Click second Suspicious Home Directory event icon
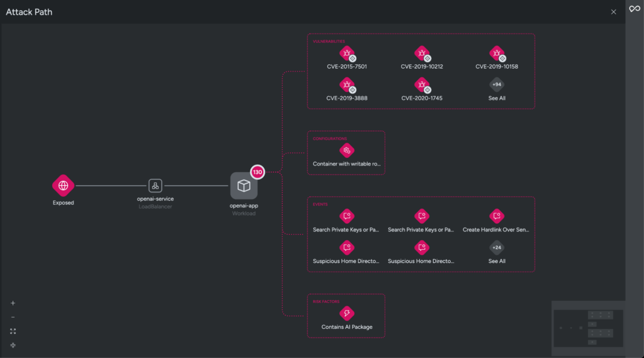This screenshot has height=358, width=644. [422, 247]
